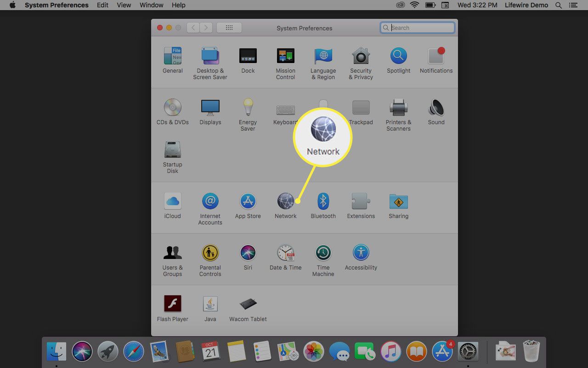Go back with the toolbar back arrow
Image resolution: width=588 pixels, height=368 pixels.
point(193,28)
